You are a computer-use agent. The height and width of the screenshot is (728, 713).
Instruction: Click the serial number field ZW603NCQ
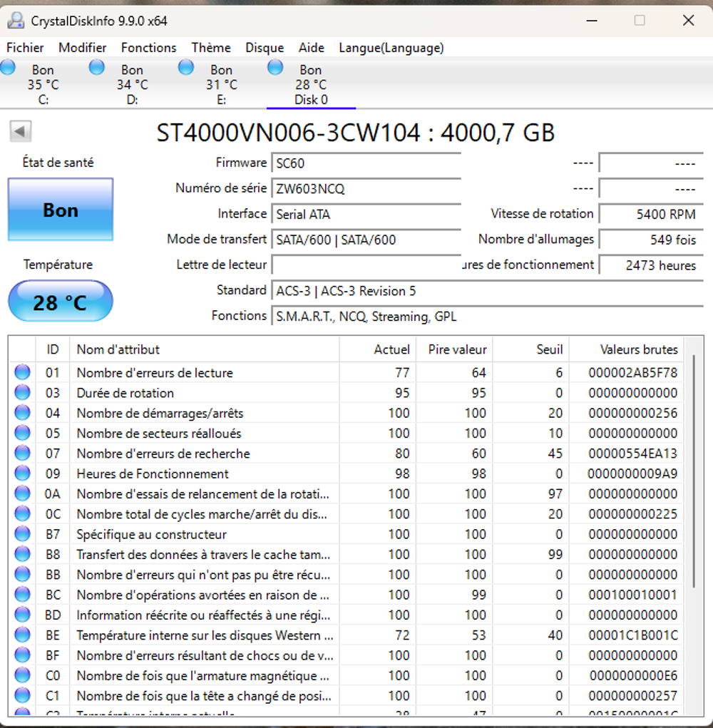click(x=366, y=189)
